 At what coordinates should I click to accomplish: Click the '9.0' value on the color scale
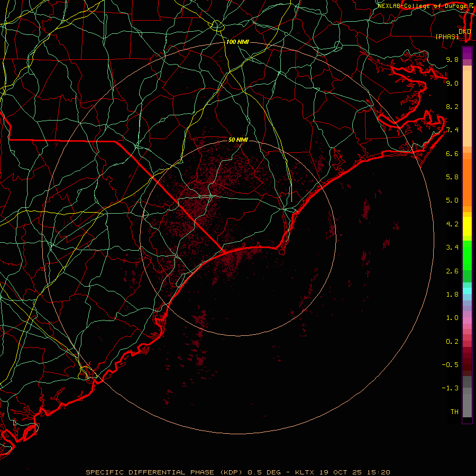tap(452, 83)
